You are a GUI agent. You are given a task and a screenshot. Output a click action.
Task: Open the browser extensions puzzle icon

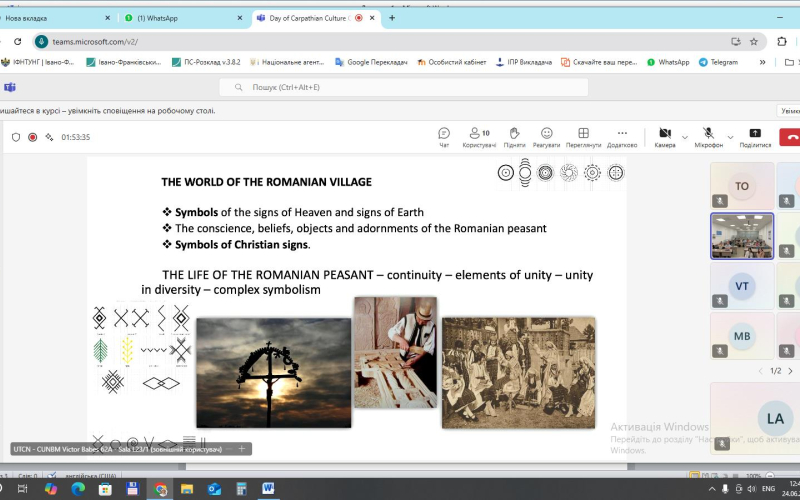[782, 42]
